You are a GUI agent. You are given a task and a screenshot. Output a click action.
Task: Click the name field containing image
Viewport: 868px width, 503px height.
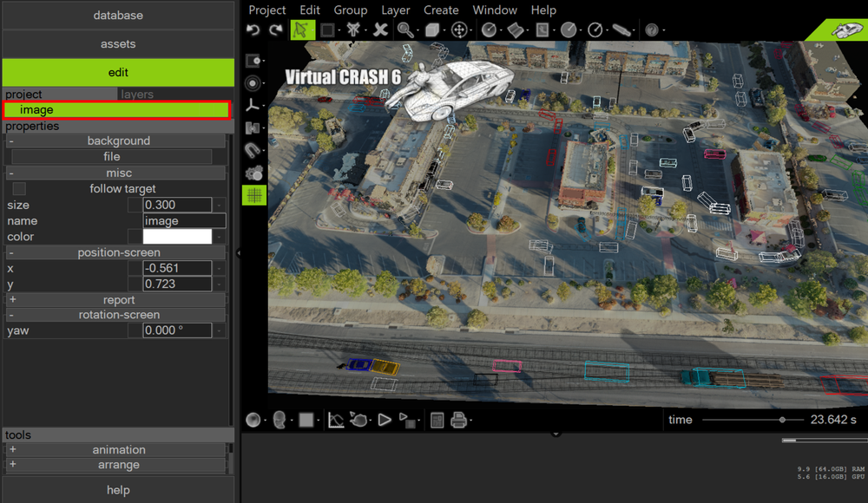click(184, 221)
